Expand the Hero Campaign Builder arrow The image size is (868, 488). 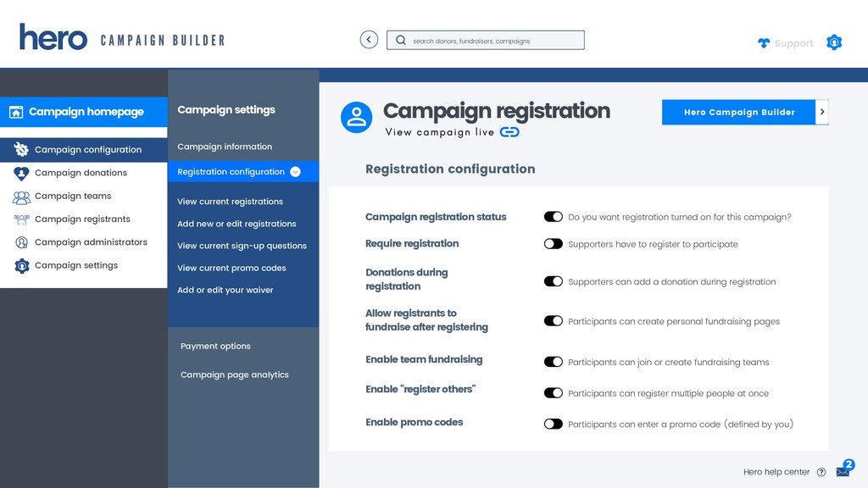click(x=822, y=112)
